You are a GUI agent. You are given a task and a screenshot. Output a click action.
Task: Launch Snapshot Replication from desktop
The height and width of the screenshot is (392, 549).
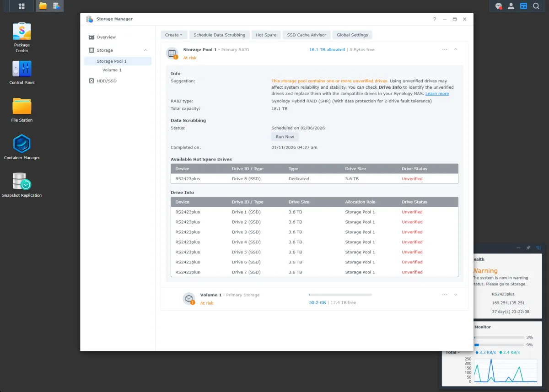click(x=22, y=185)
